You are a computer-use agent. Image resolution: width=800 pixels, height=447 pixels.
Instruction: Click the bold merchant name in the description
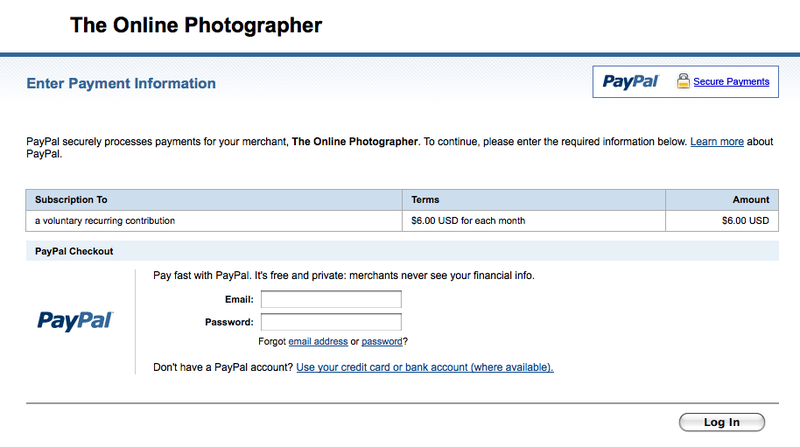(x=355, y=142)
